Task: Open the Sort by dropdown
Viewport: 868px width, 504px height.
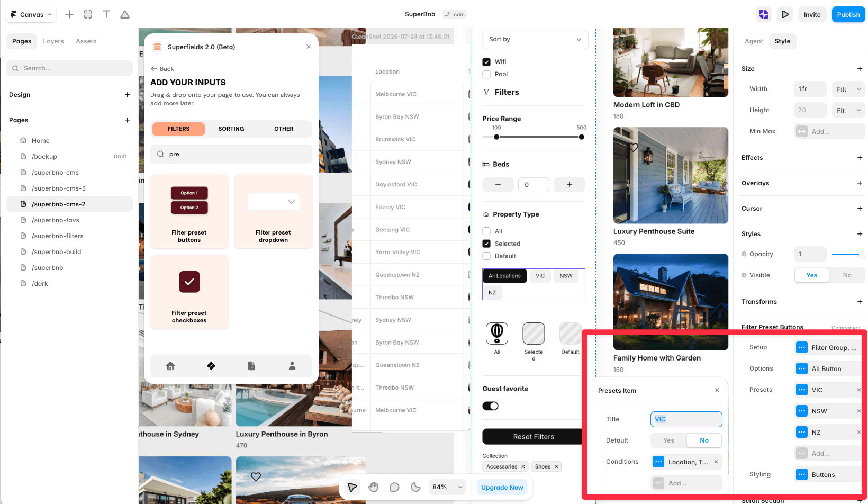Action: 535,39
